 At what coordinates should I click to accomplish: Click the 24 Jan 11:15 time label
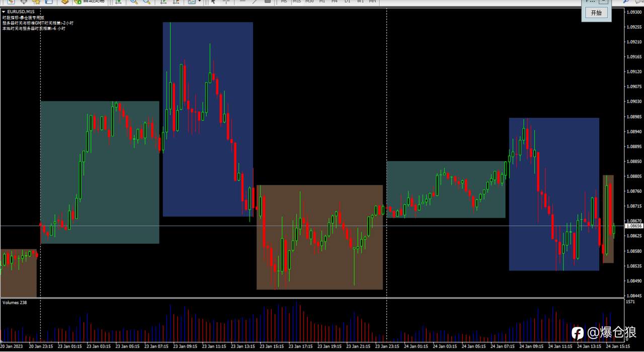560,346
